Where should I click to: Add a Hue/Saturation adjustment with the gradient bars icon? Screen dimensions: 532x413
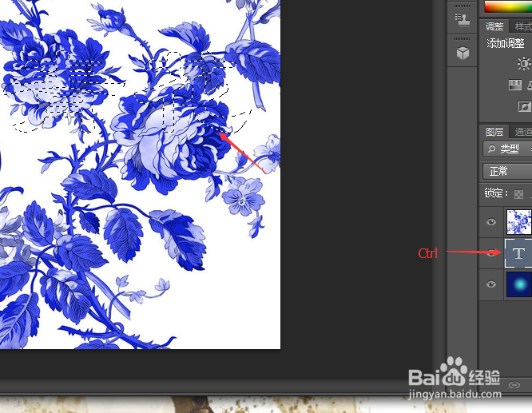[x=515, y=85]
